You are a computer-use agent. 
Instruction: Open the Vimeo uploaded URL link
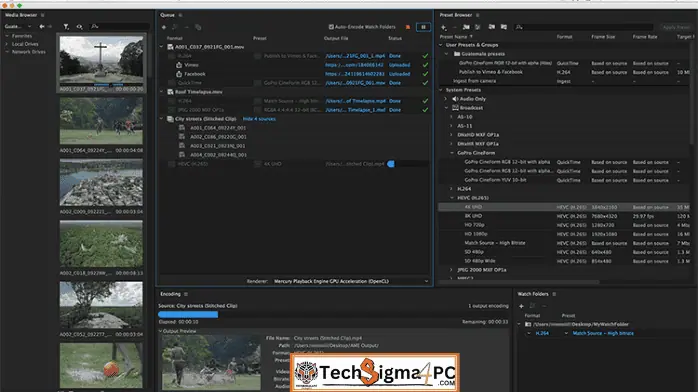point(354,65)
